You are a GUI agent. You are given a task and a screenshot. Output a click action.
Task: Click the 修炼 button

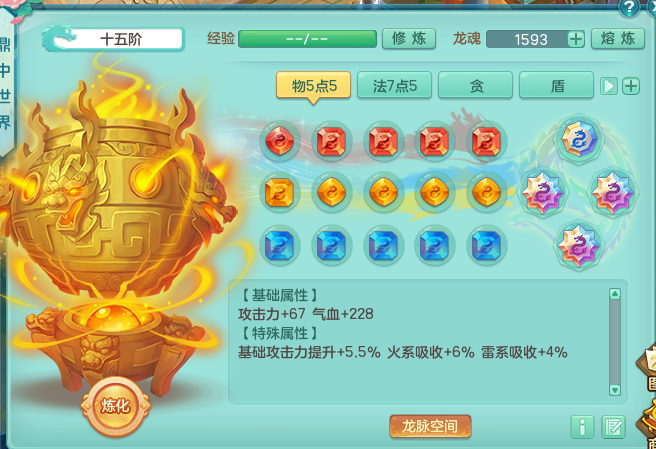[x=409, y=39]
